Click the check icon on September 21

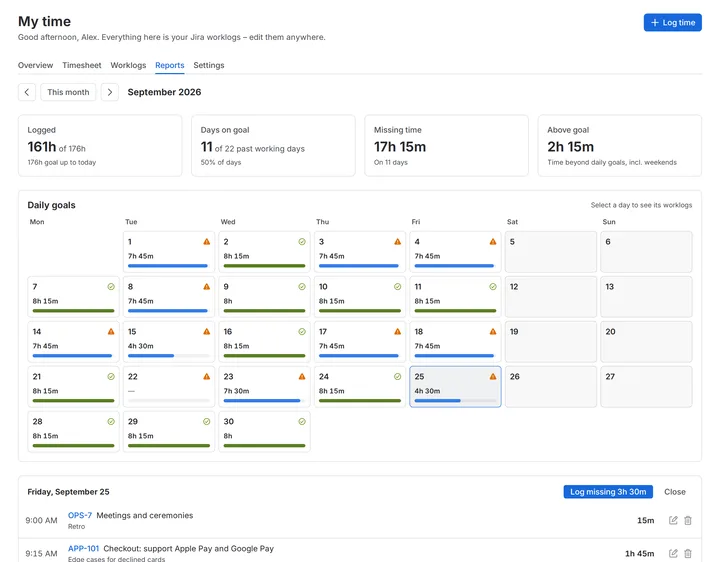click(x=111, y=377)
